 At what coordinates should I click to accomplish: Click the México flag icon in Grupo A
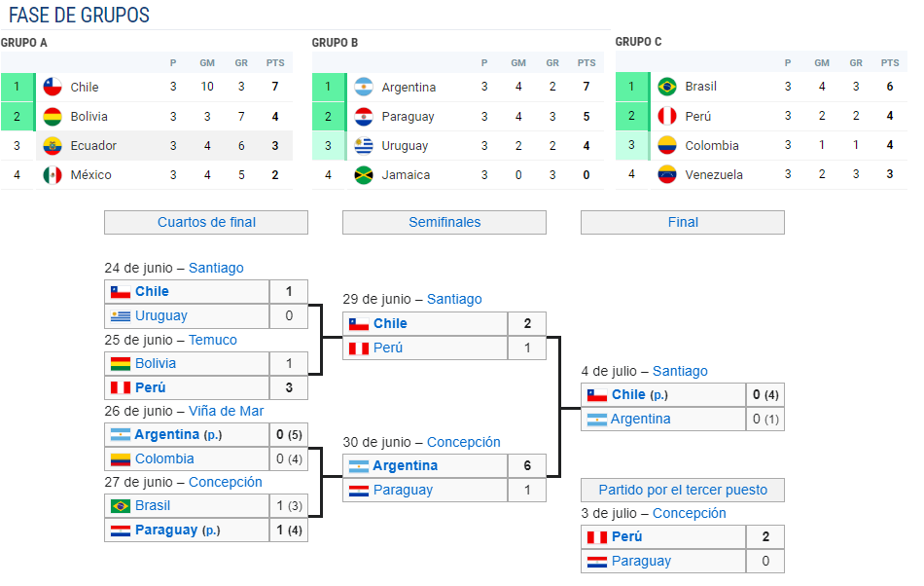click(53, 175)
